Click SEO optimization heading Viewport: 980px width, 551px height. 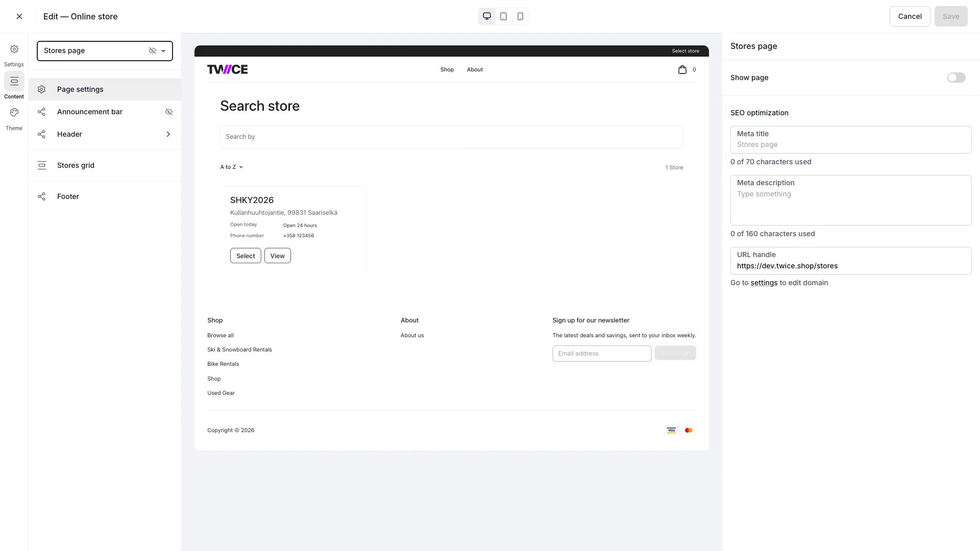[759, 113]
